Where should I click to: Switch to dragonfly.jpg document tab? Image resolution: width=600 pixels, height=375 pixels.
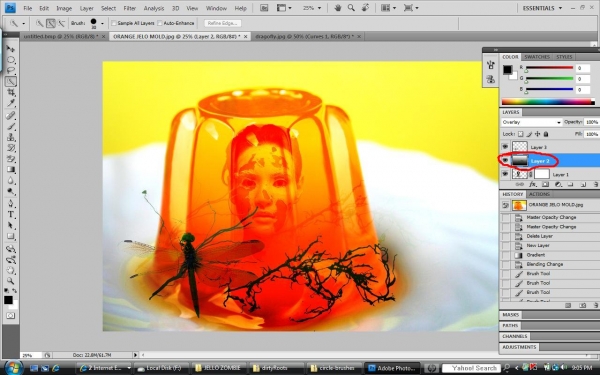point(307,36)
